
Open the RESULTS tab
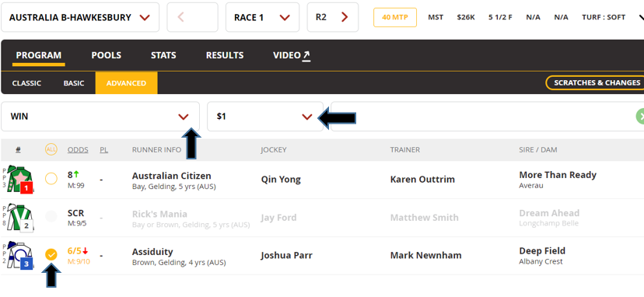click(x=225, y=55)
